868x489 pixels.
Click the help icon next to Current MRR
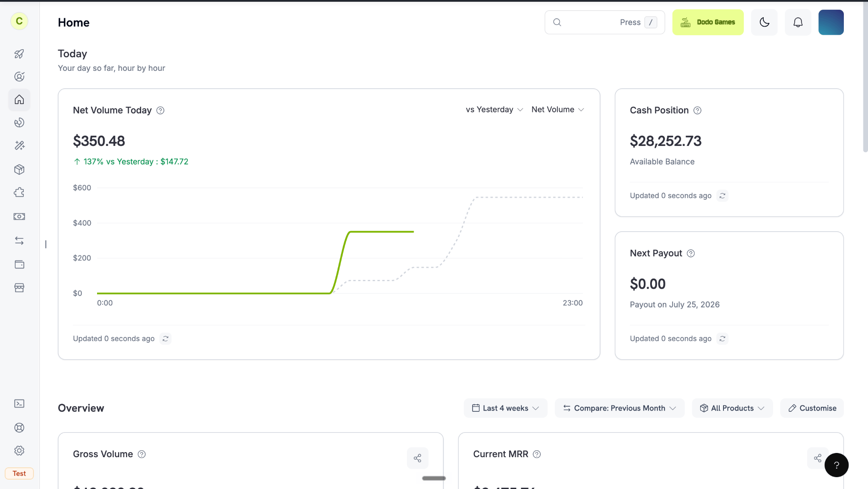click(x=537, y=454)
